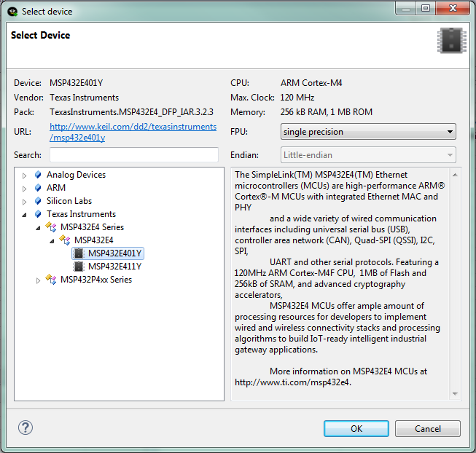Expand the Analog Devices tree node

coord(25,176)
